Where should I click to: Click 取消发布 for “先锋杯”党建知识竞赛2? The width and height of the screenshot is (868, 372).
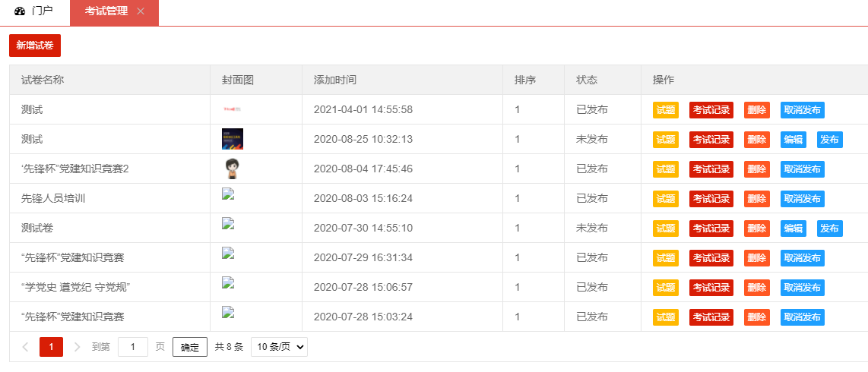coord(802,169)
